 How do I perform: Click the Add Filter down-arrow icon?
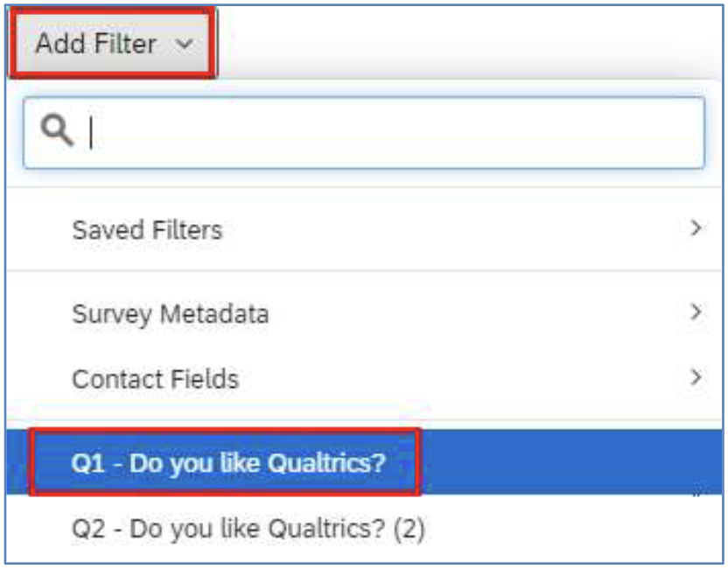click(185, 44)
